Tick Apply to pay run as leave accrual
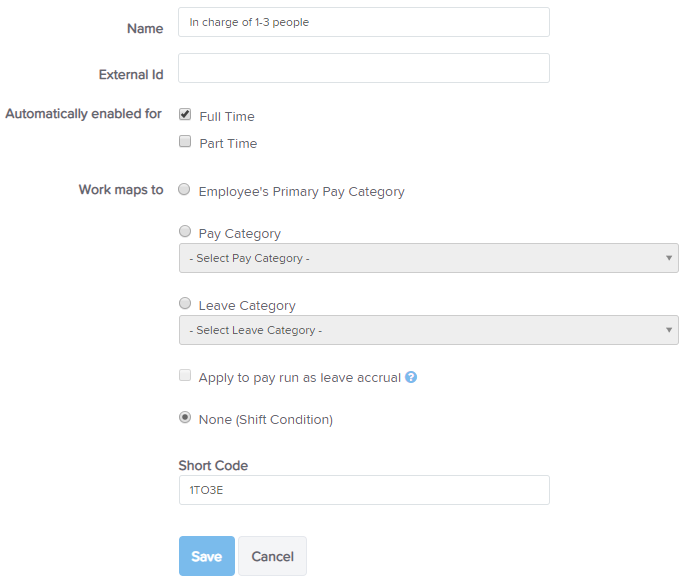 point(185,375)
